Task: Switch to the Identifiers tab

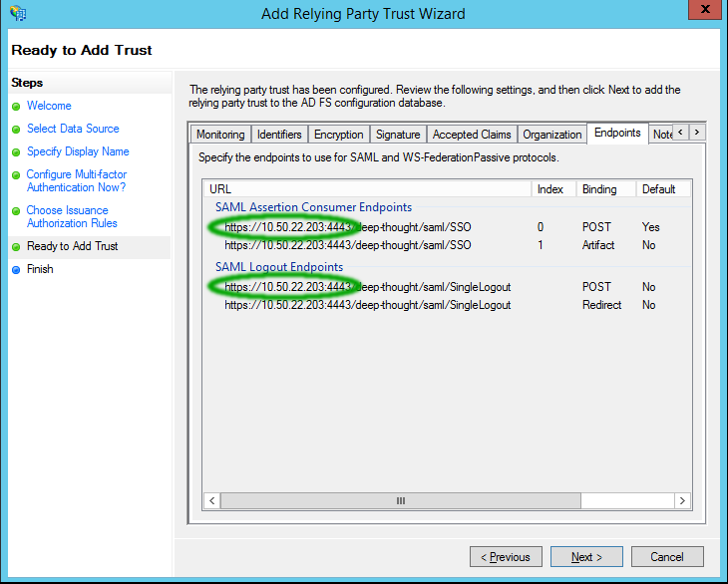Action: point(279,135)
